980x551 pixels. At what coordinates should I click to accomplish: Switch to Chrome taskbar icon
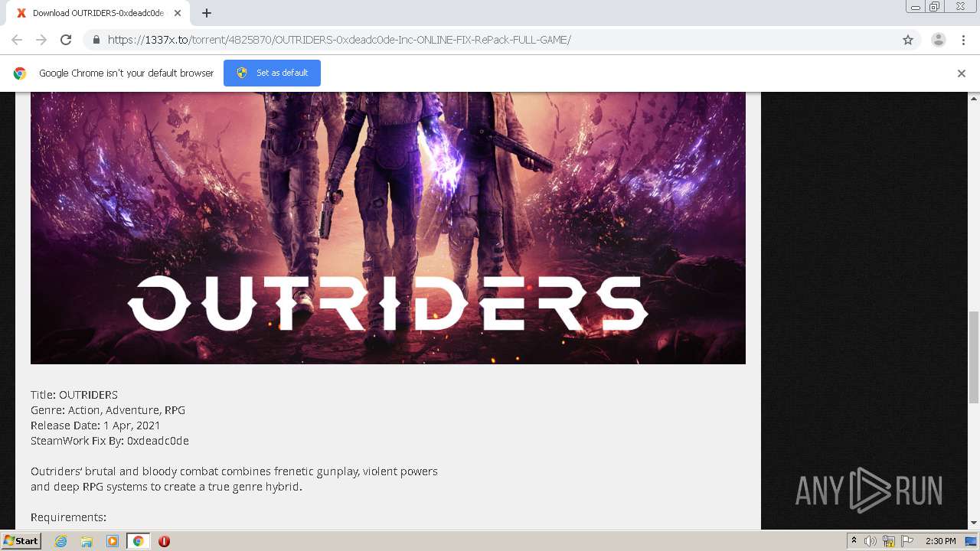(x=139, y=541)
